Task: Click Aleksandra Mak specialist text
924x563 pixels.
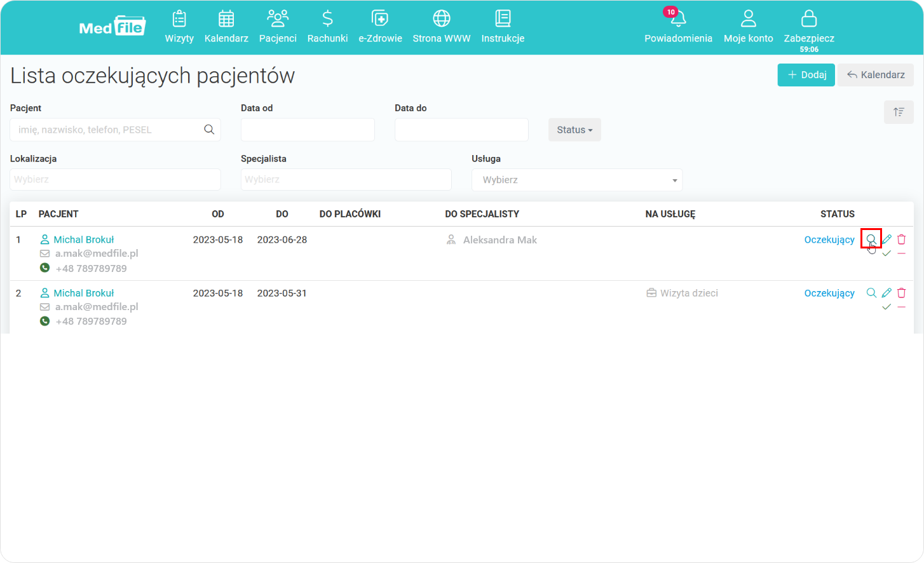Action: pyautogui.click(x=500, y=240)
